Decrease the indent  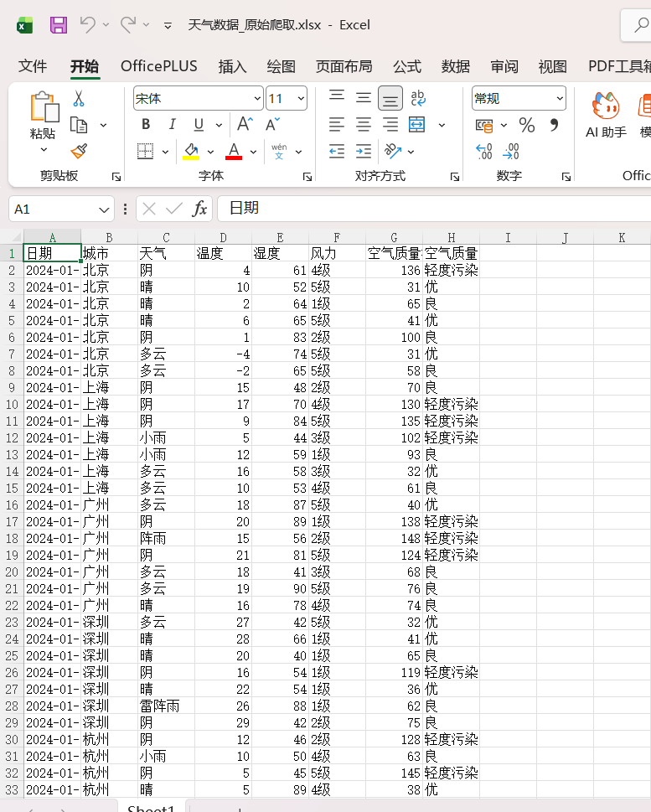(337, 151)
